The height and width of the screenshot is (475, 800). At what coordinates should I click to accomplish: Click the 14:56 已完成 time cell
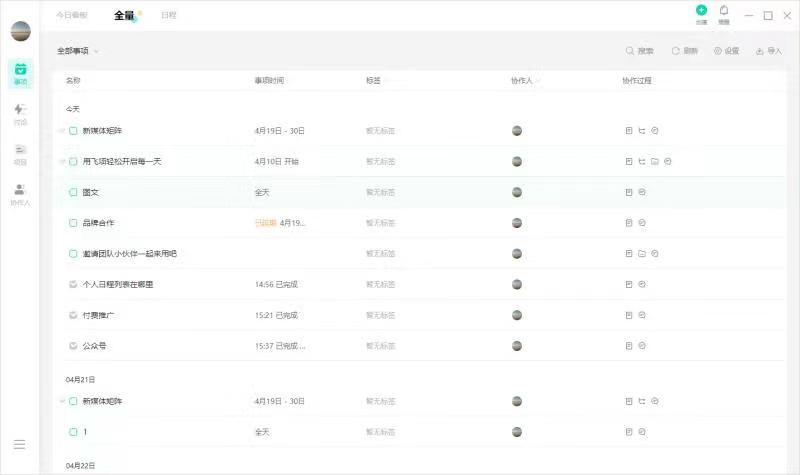(x=276, y=284)
